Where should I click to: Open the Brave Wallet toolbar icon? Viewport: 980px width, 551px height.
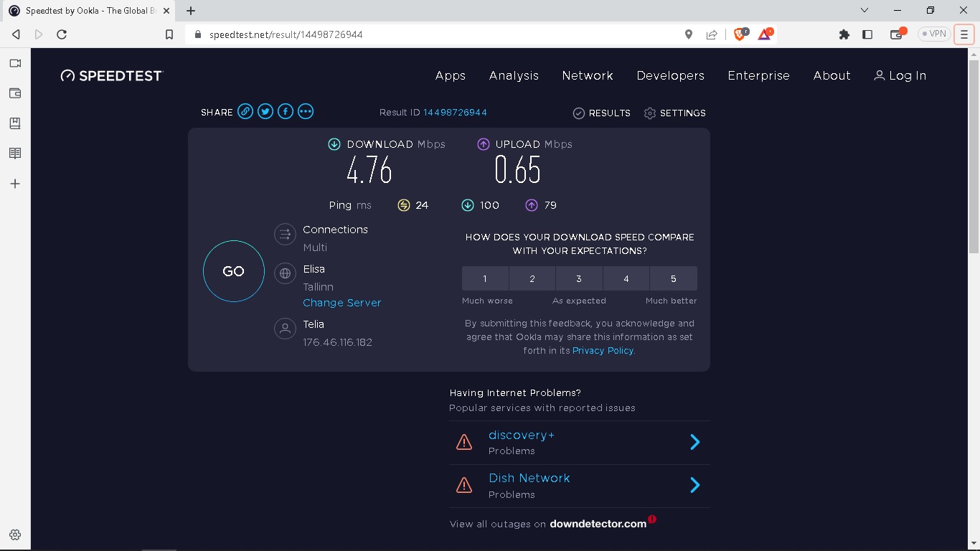point(897,34)
